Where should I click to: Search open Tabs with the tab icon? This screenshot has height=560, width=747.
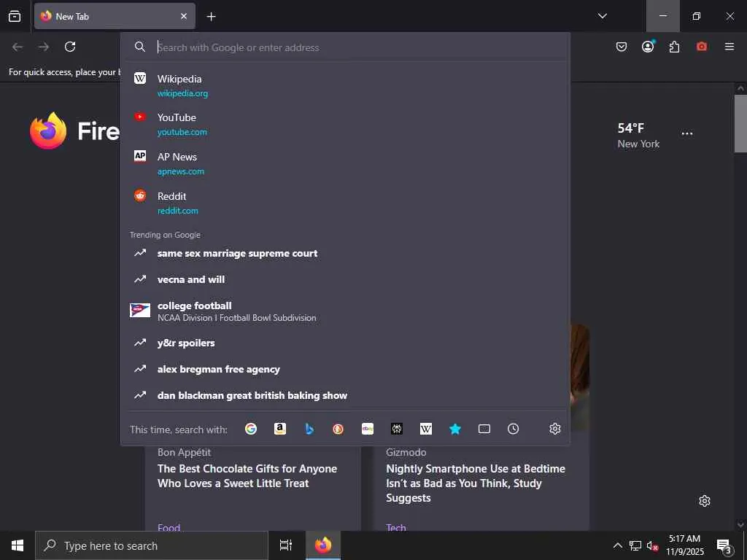484,429
